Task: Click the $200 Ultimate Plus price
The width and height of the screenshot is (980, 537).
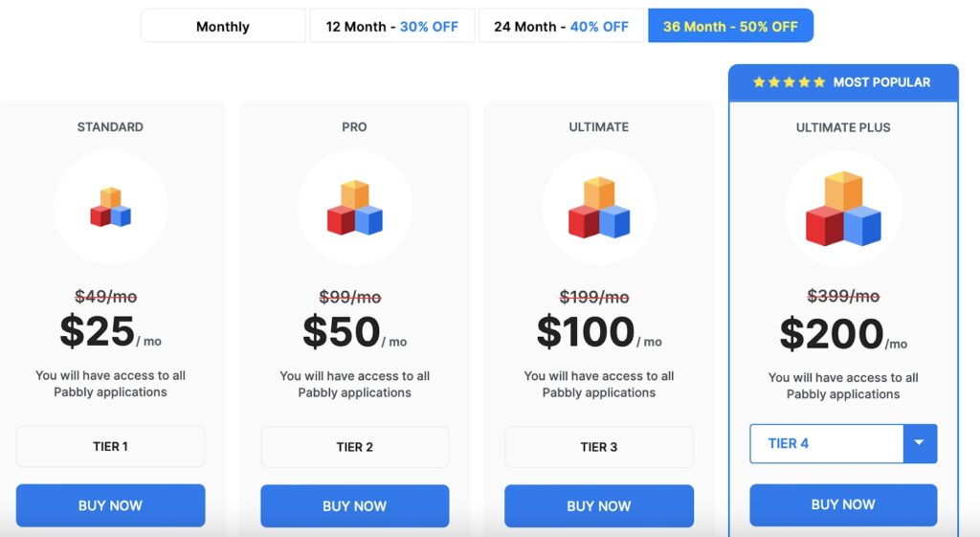Action: pyautogui.click(x=831, y=334)
